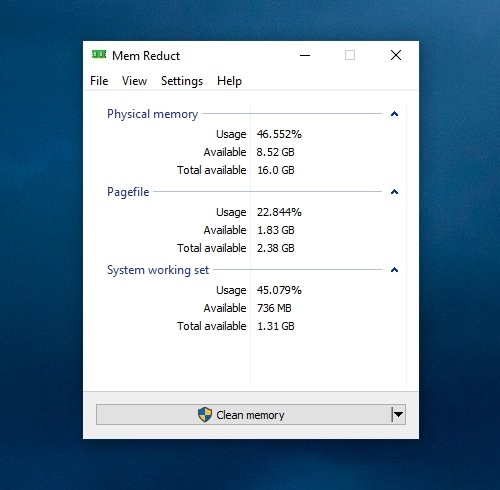Close the Mem Reduct window
This screenshot has width=500, height=490.
coord(396,55)
